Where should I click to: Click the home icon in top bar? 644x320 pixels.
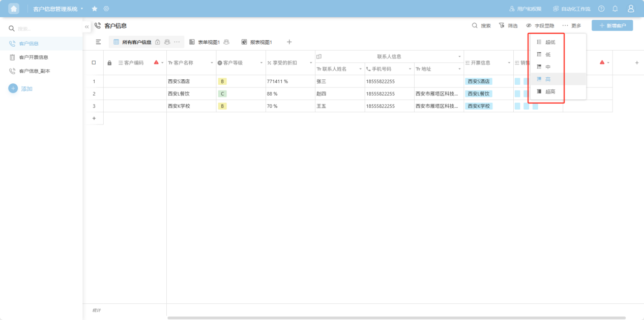coord(14,9)
